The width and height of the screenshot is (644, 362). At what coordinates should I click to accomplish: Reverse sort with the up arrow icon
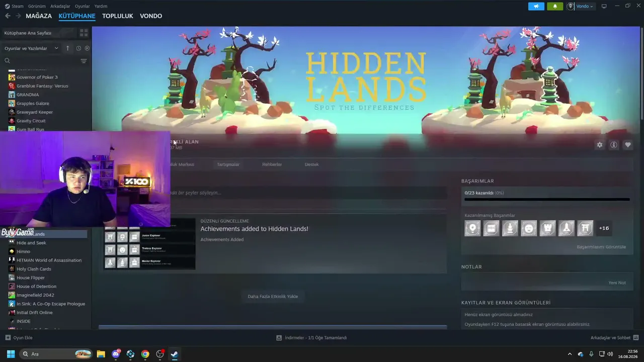[68, 48]
